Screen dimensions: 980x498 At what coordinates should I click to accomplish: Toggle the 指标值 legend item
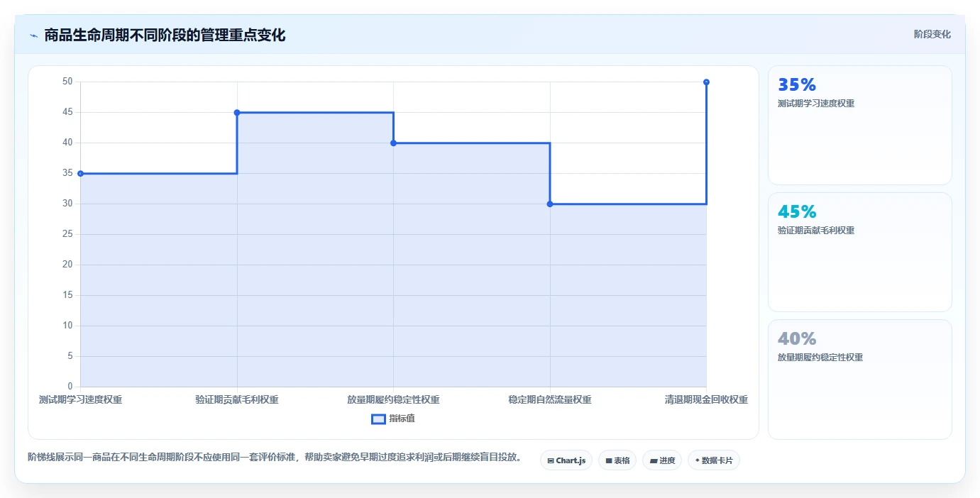(393, 419)
